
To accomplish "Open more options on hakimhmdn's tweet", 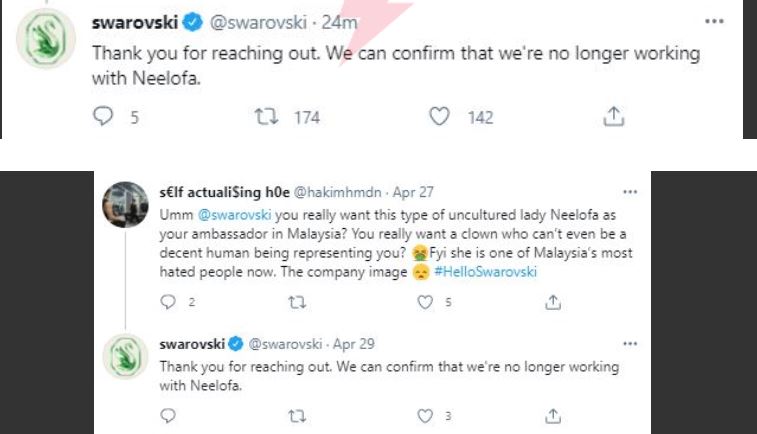I will tap(629, 190).
